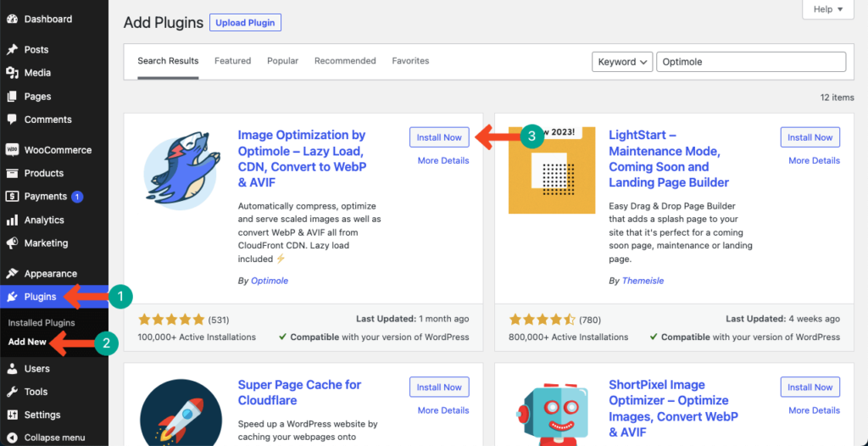Click the Upload Plugin button
868x446 pixels.
pos(245,23)
